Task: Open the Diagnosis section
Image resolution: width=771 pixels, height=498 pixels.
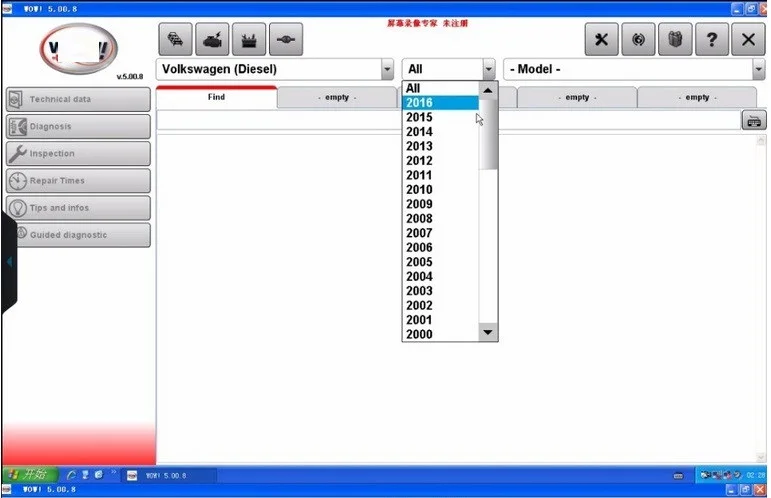Action: pyautogui.click(x=79, y=126)
